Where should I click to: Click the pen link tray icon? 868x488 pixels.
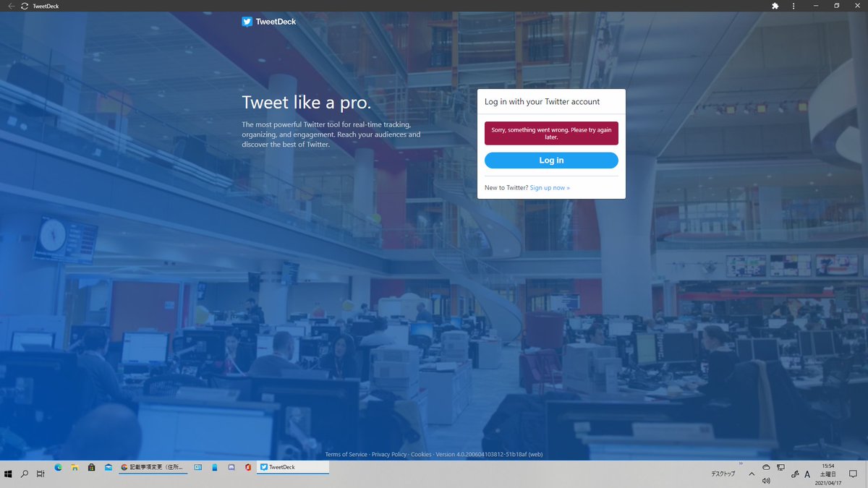click(795, 474)
